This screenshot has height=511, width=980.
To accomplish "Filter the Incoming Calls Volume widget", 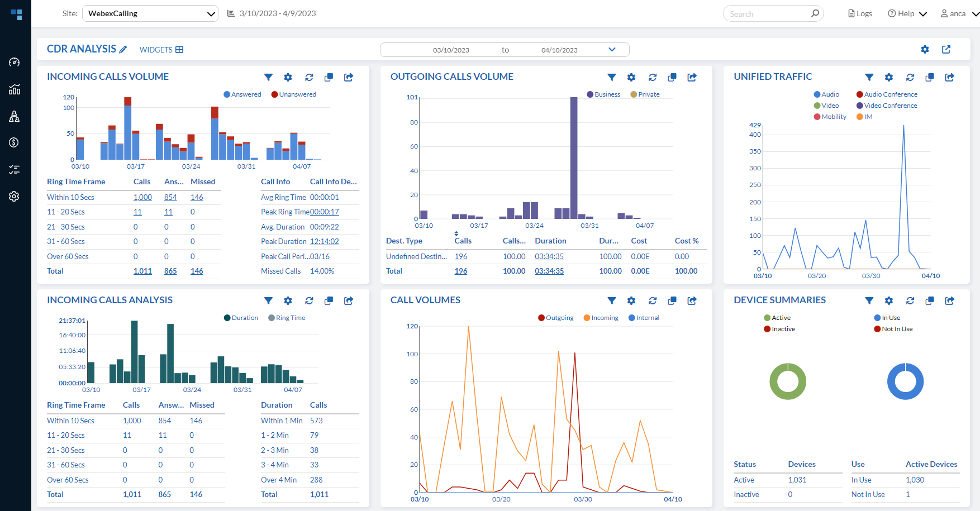I will 268,77.
